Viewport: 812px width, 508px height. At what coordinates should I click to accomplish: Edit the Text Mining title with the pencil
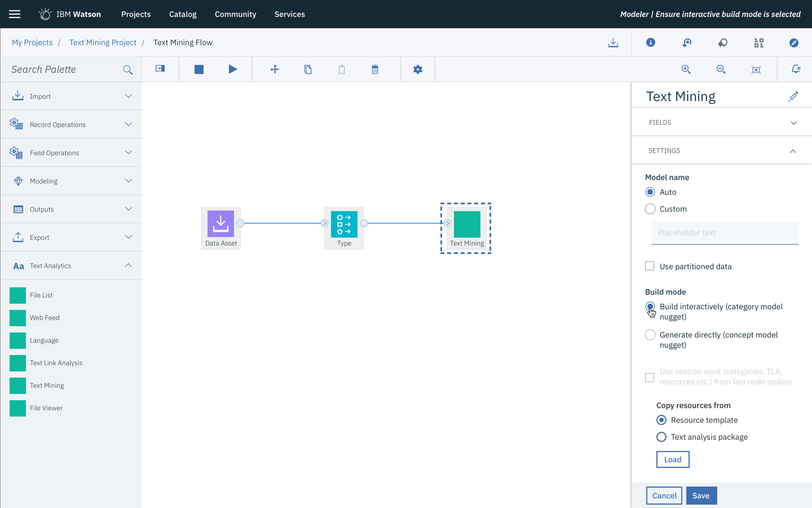[x=793, y=97]
